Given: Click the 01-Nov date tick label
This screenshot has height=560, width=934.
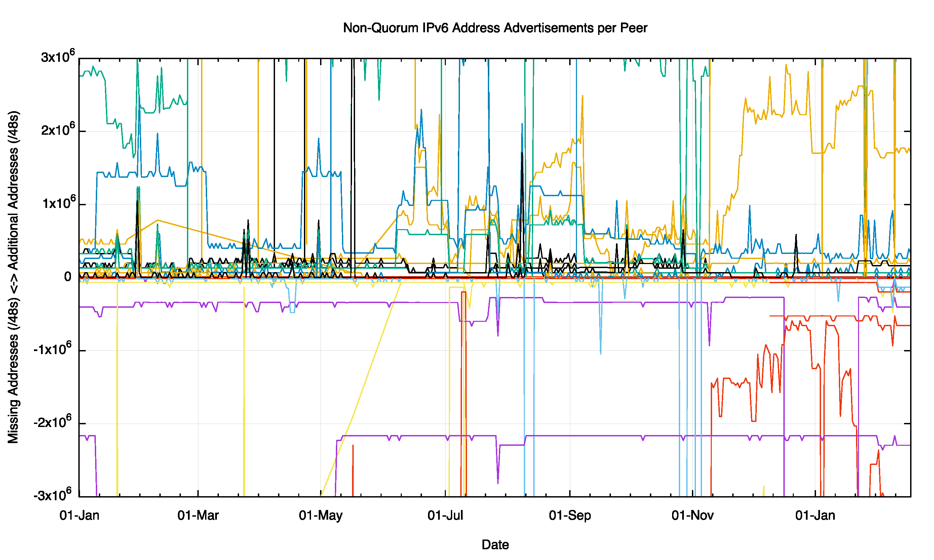Looking at the screenshot, I should 692,515.
